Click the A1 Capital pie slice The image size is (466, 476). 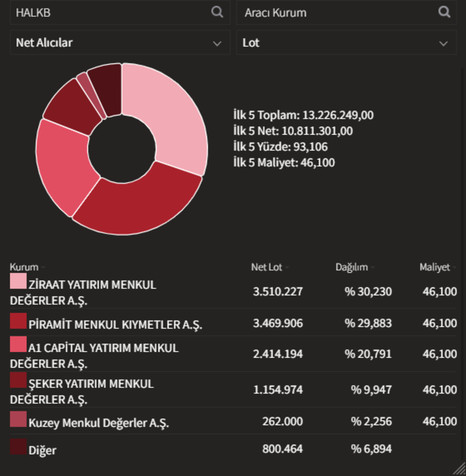64,167
